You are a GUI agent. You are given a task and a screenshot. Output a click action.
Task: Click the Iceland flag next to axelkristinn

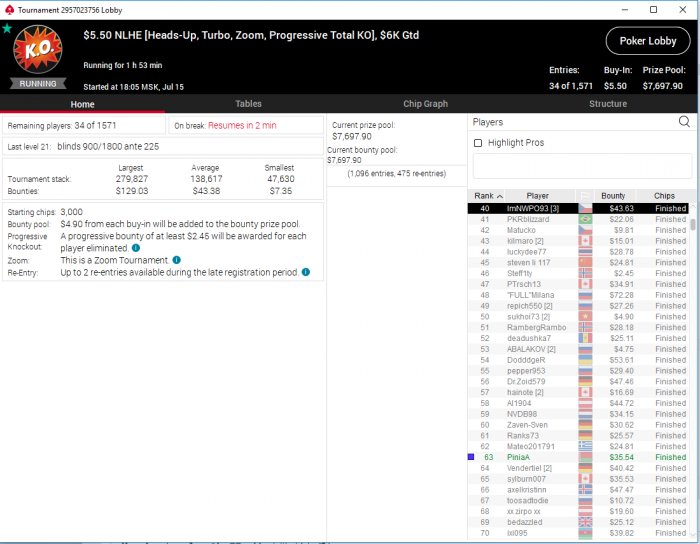tap(585, 490)
